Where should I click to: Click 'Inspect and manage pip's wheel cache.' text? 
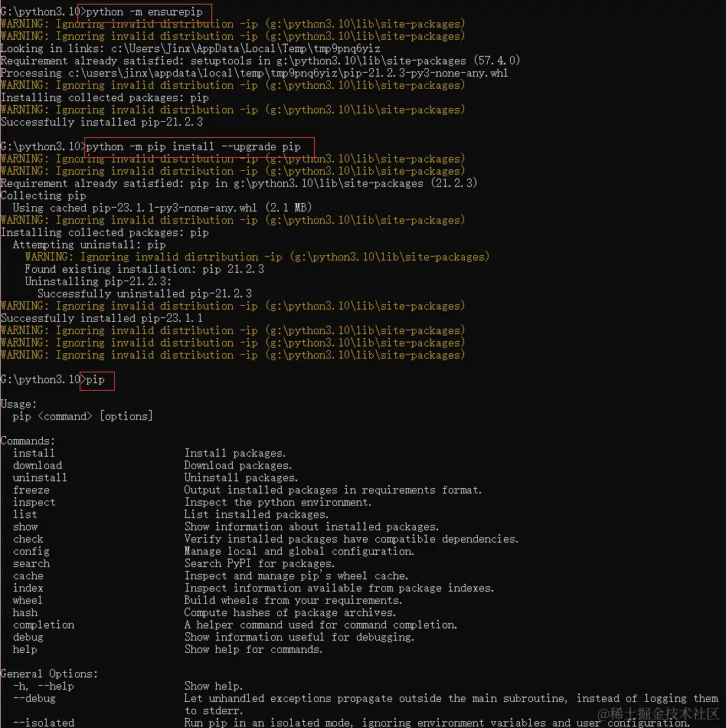click(x=296, y=576)
